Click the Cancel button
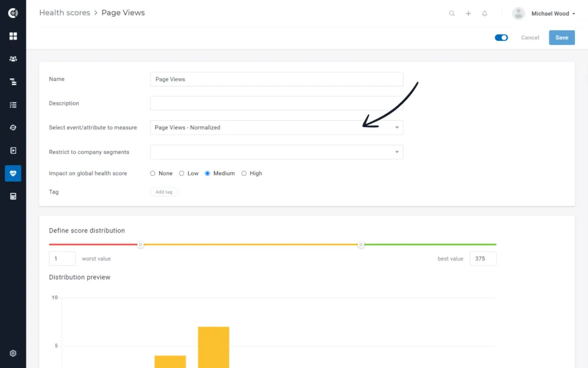 (x=530, y=37)
